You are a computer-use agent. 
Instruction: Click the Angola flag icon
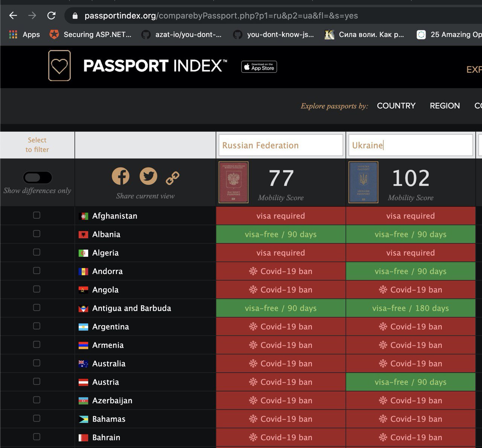click(x=83, y=290)
